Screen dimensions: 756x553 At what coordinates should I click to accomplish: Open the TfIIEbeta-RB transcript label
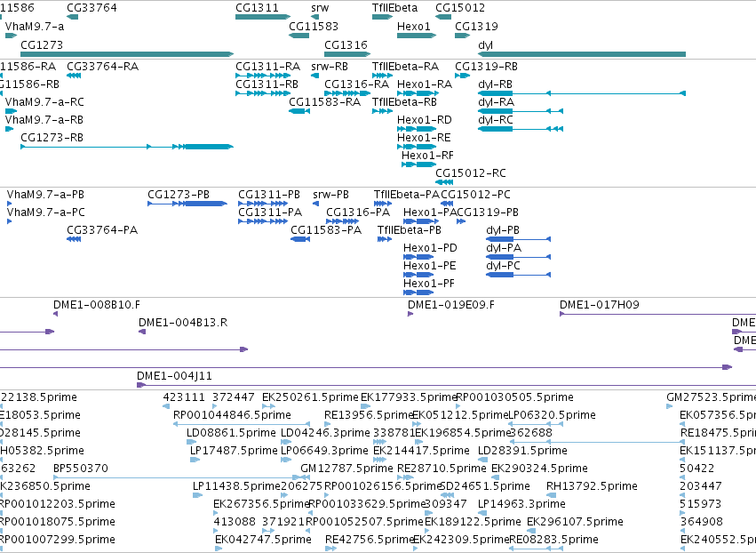404,102
